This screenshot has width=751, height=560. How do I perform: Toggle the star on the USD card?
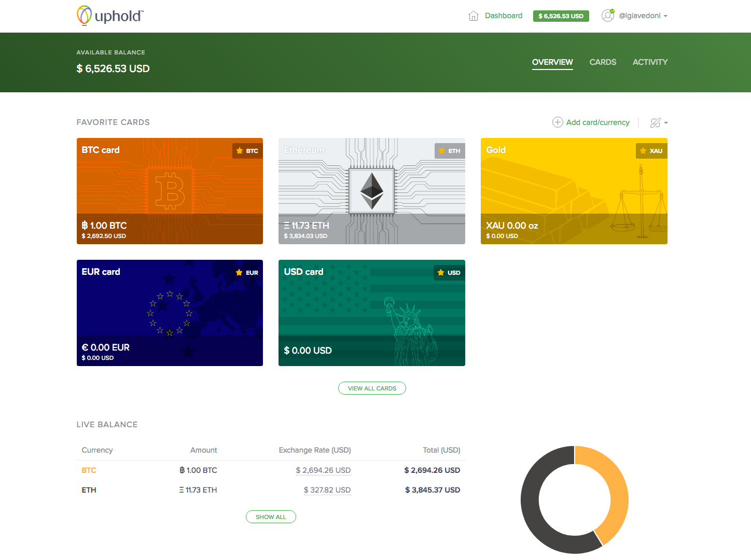[x=441, y=273]
